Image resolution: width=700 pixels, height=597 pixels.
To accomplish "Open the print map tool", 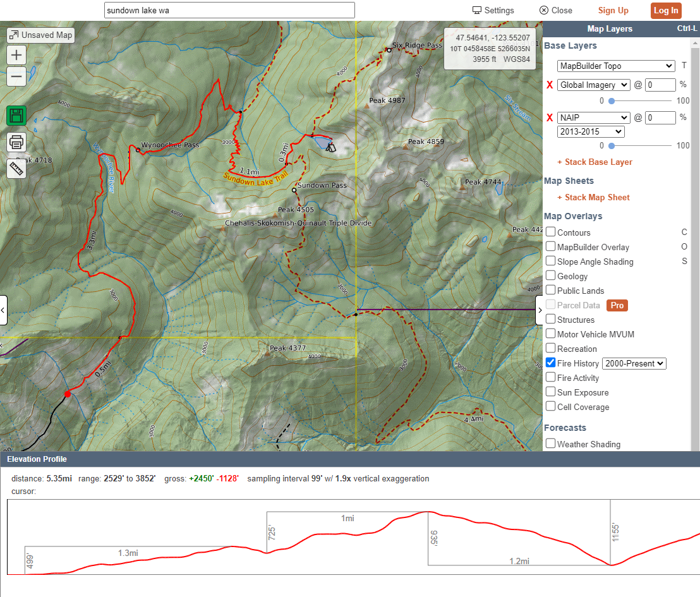I will click(x=16, y=142).
